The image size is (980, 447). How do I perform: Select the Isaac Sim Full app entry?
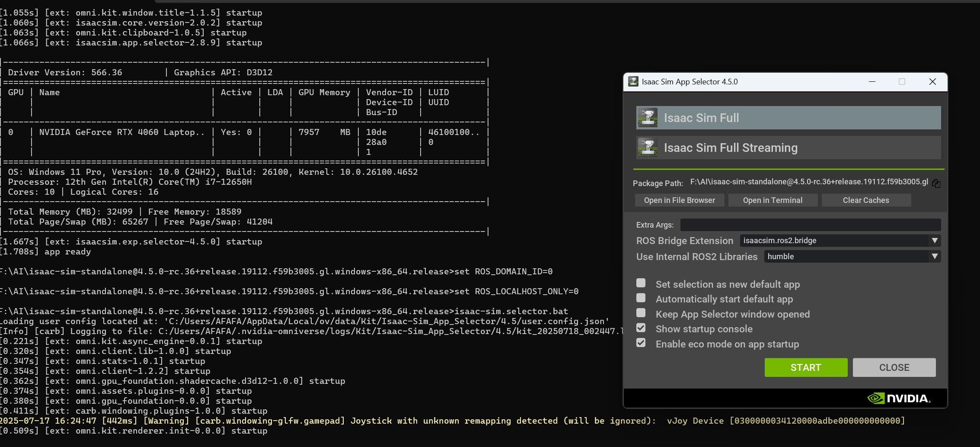pos(788,118)
